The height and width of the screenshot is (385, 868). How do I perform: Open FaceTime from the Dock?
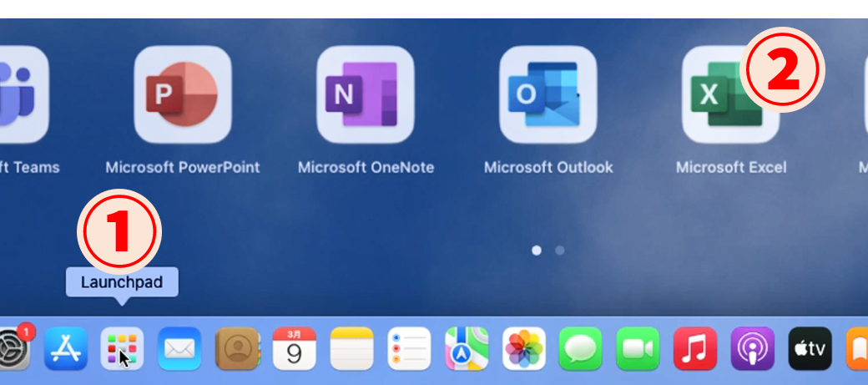(x=638, y=348)
